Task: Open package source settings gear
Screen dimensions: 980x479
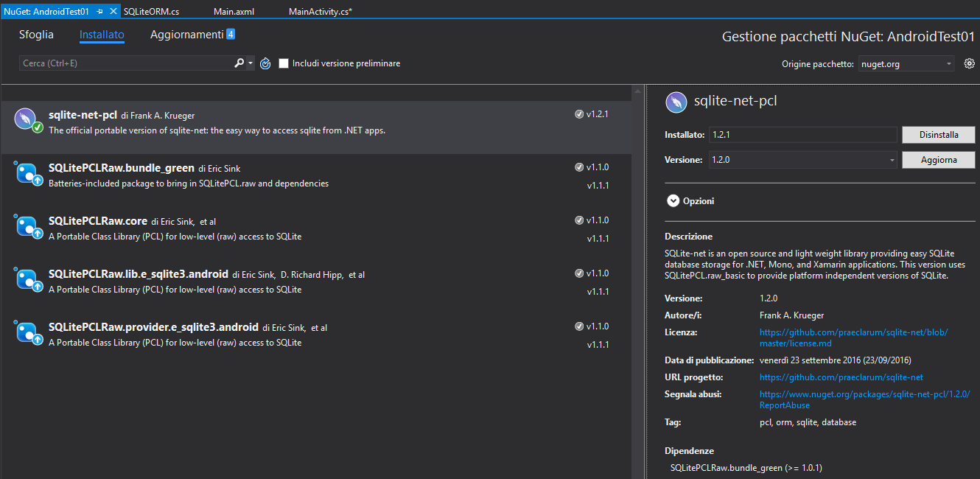Action: (x=970, y=63)
